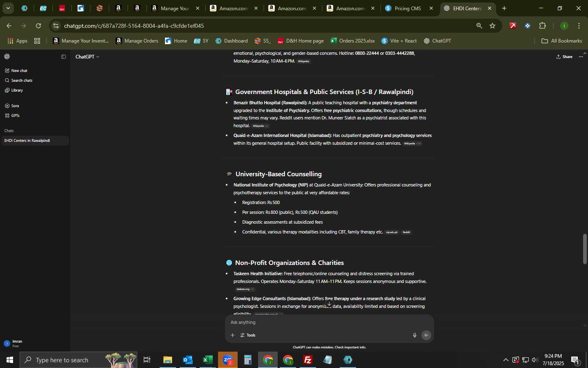Open volume control in system tray
The width and height of the screenshot is (588, 368).
tap(535, 360)
